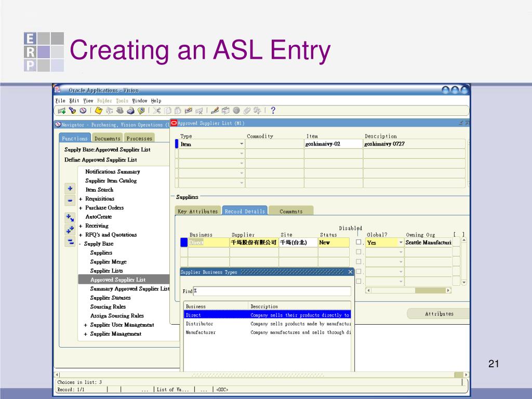
Task: Expand the Requisitions tree node
Action: click(81, 199)
